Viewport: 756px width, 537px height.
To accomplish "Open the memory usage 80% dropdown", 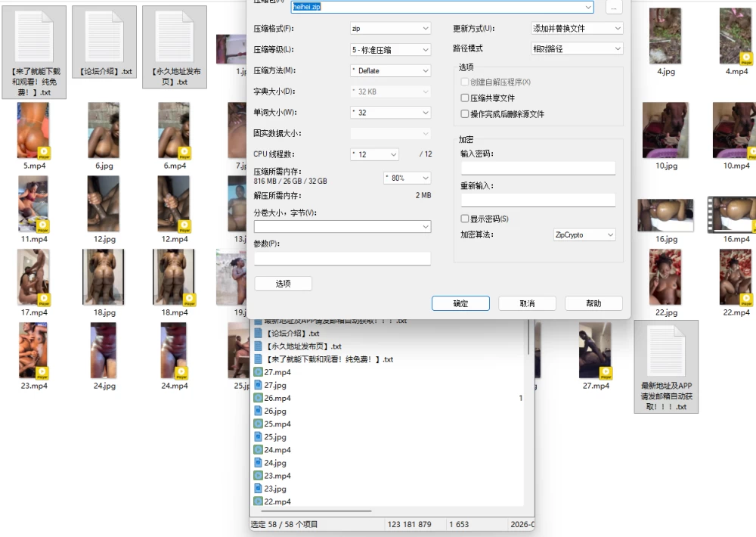I will point(407,178).
